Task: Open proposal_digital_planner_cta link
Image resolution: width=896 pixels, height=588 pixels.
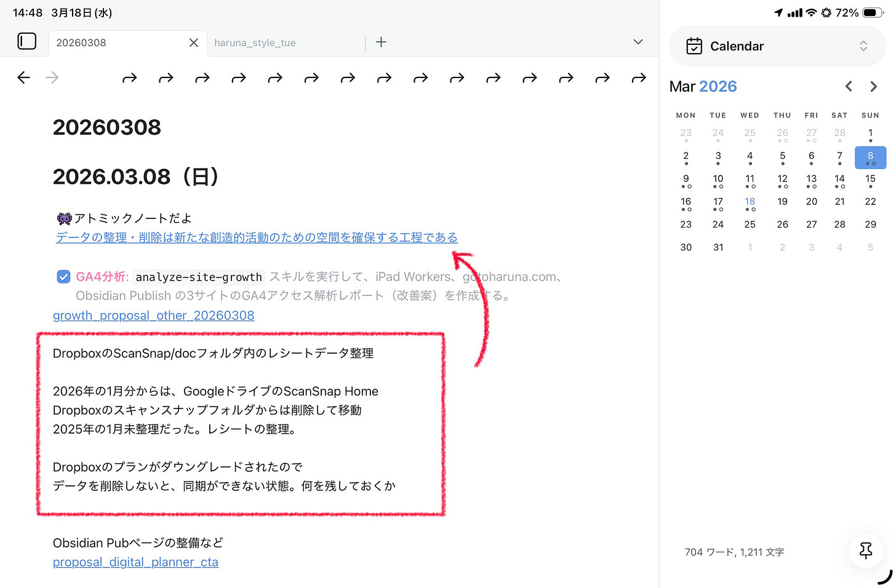Action: pyautogui.click(x=135, y=562)
